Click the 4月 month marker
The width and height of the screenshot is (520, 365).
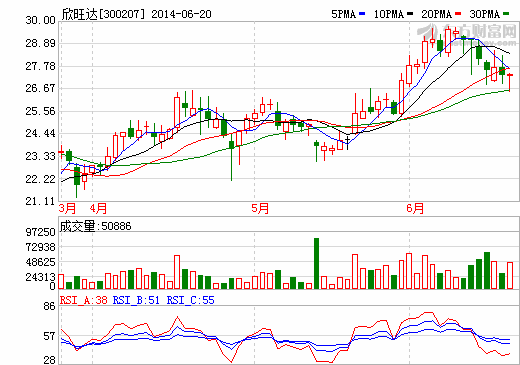point(98,209)
